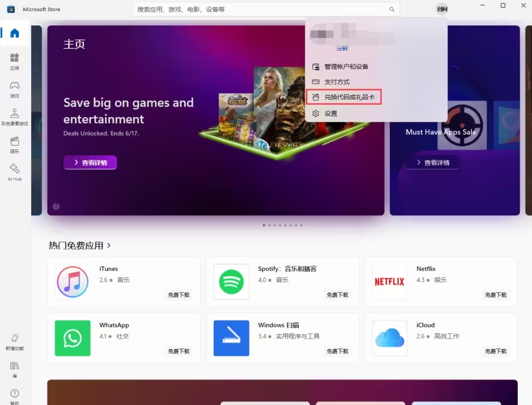Image resolution: width=532 pixels, height=405 pixels.
Task: Click 免费下载 for iTunes
Action: pos(179,295)
